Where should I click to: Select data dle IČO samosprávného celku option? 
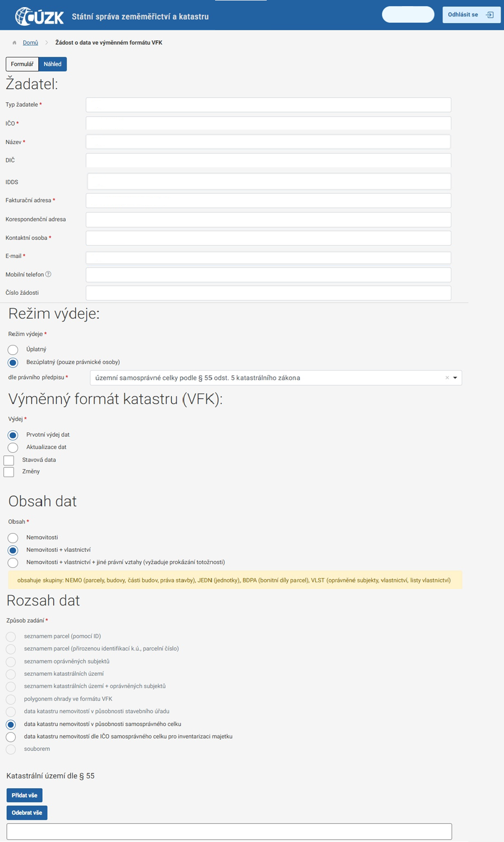(11, 737)
